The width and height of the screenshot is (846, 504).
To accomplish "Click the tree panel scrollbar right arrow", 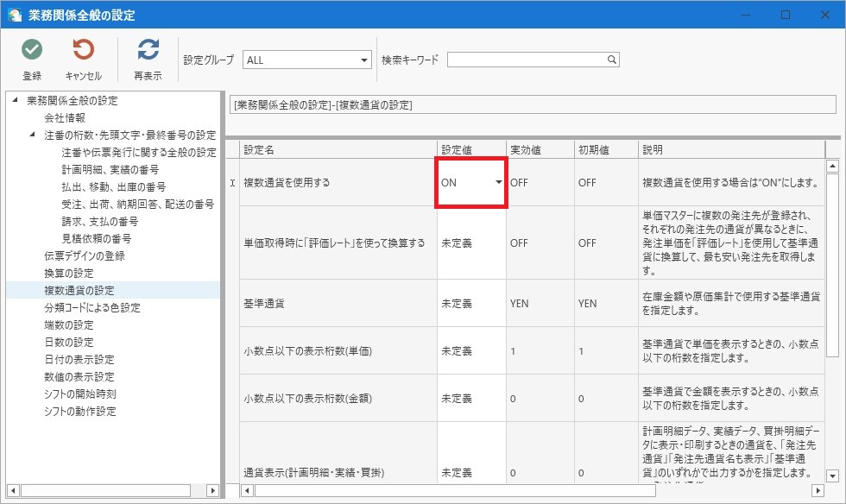I will coord(212,490).
